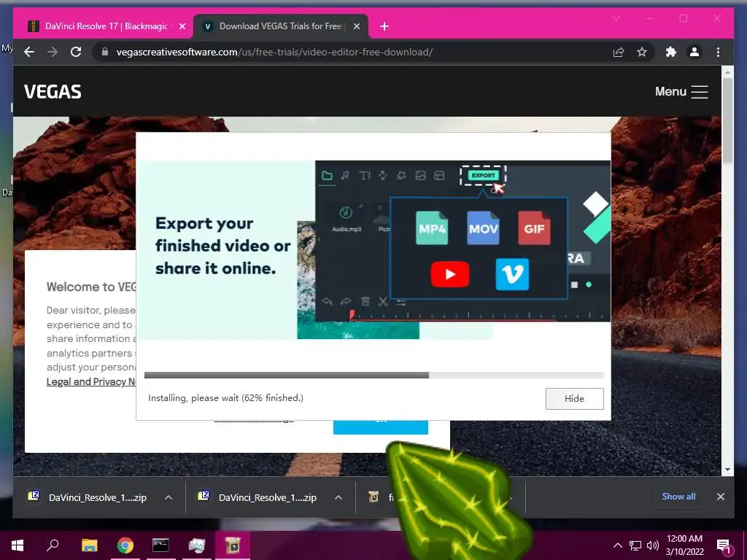Click the VEGAS logo on the website
The height and width of the screenshot is (560, 747).
[53, 91]
